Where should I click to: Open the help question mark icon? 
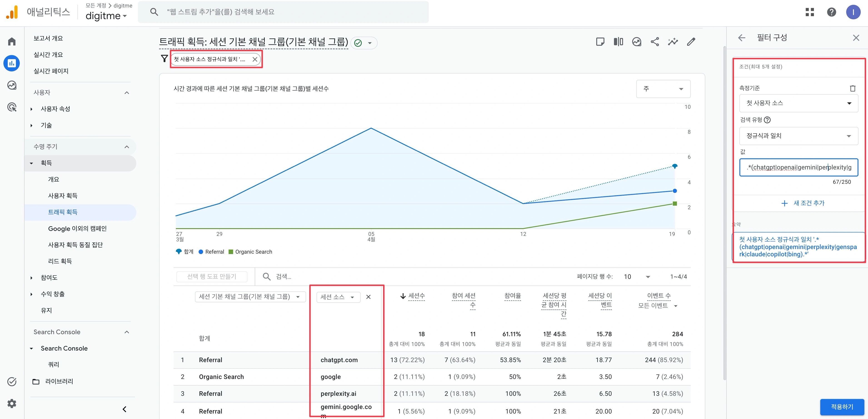click(831, 12)
